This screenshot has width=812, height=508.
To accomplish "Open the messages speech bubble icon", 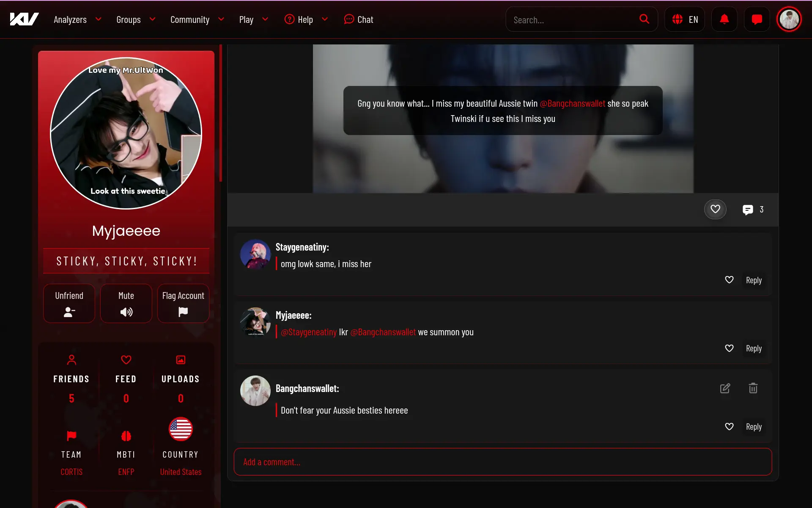I will pyautogui.click(x=757, y=19).
